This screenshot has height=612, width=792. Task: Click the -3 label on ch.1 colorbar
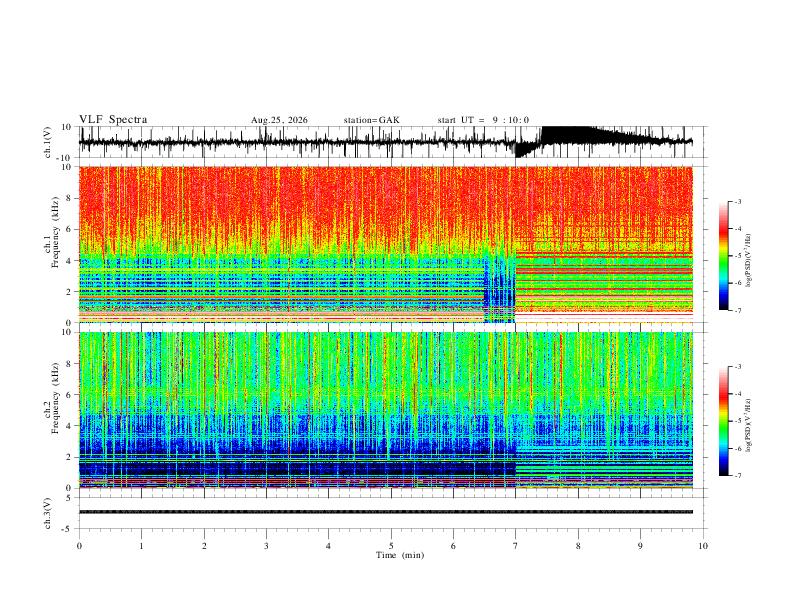tap(737, 202)
